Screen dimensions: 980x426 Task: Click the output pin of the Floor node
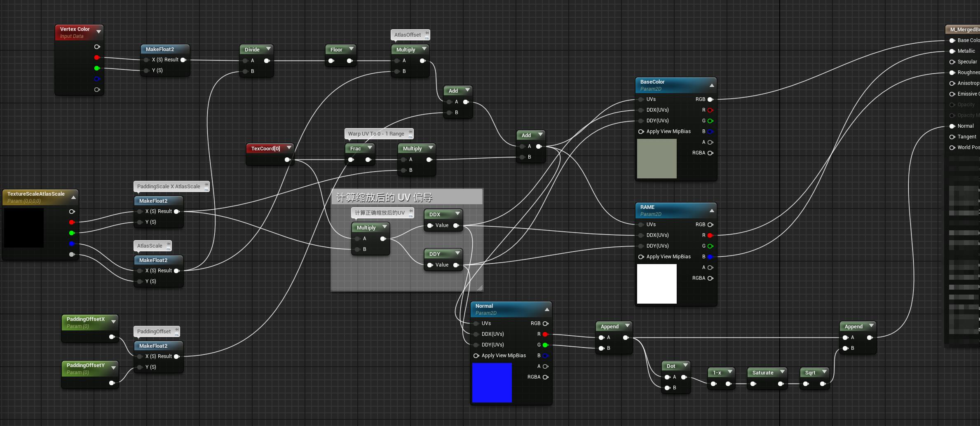(x=350, y=61)
